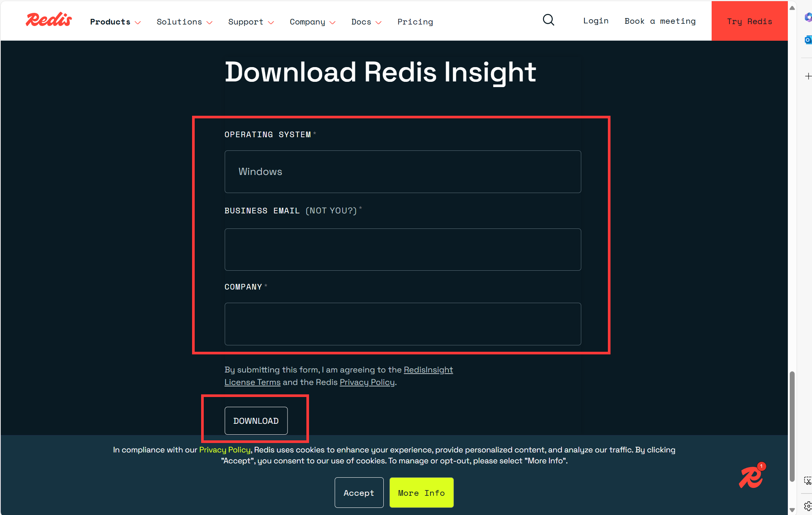Screen dimensions: 812x515
Task: Open the Operating System Windows dropdown
Action: 403,172
